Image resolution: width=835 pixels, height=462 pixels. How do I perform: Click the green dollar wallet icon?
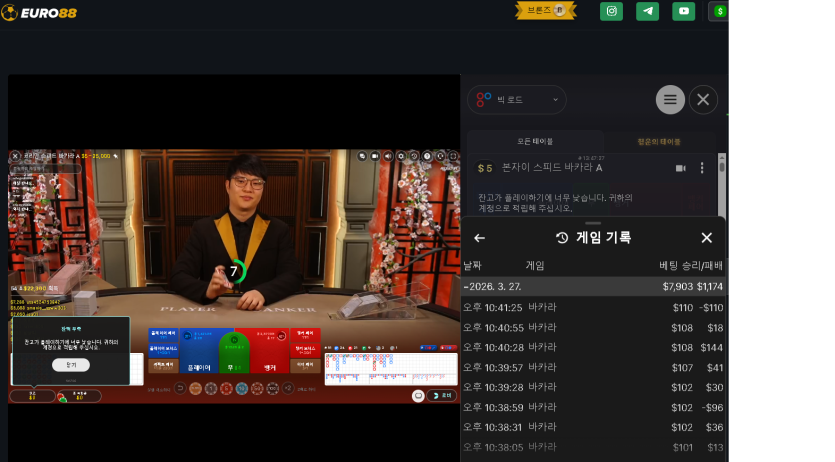pyautogui.click(x=719, y=11)
